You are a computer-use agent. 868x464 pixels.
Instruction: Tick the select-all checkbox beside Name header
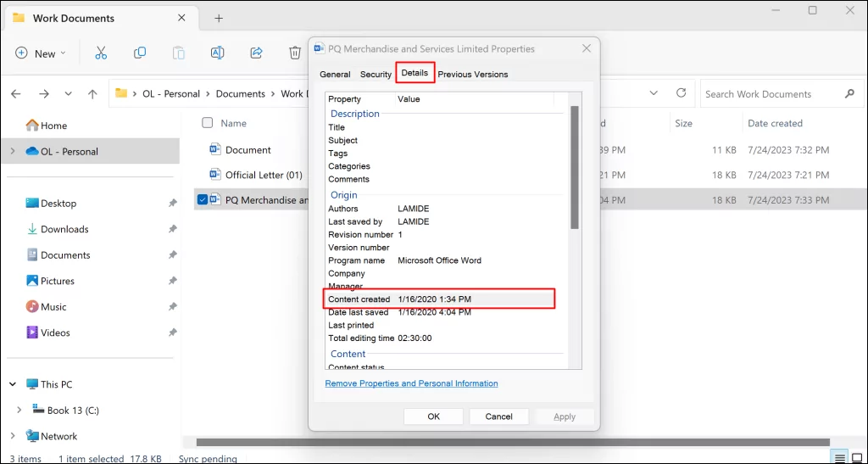click(208, 123)
